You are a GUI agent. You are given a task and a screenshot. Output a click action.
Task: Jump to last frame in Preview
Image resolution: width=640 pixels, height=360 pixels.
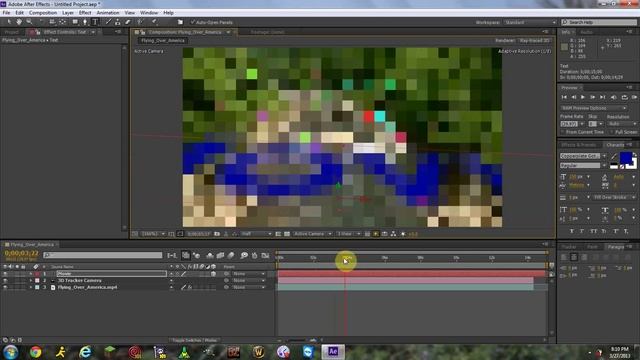(x=602, y=97)
